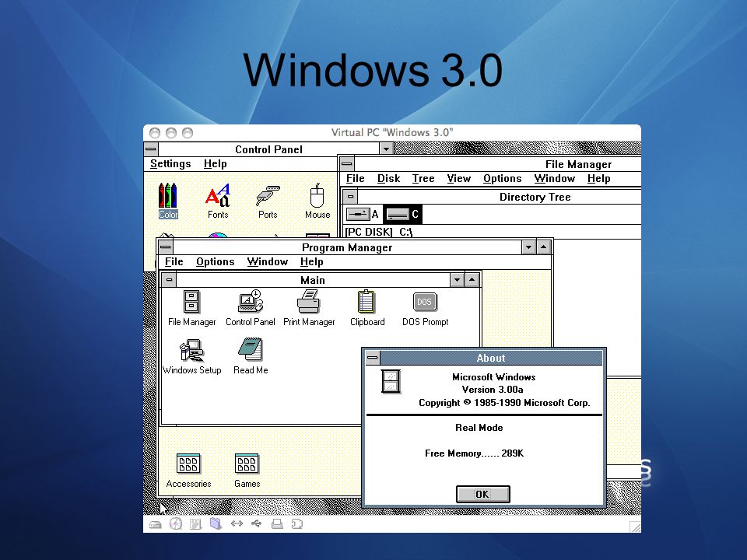Open the Help menu in Control Panel
The width and height of the screenshot is (747, 560).
[216, 164]
